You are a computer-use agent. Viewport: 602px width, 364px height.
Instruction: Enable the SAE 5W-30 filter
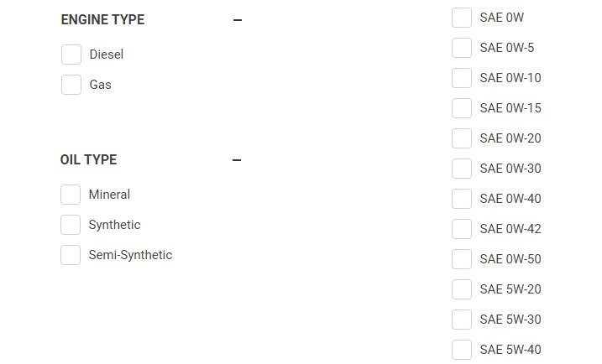pos(462,320)
